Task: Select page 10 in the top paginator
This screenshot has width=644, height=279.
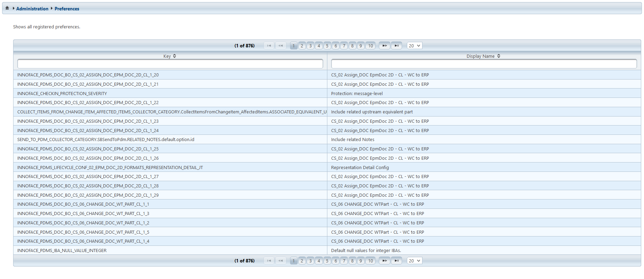Action: 370,46
